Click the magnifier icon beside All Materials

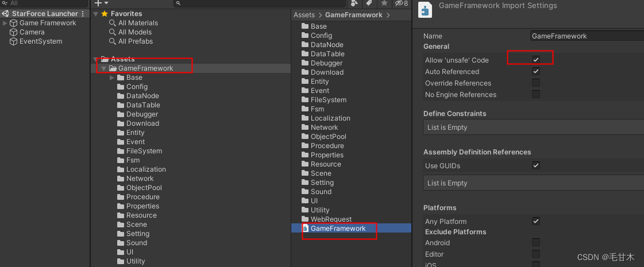pos(112,23)
